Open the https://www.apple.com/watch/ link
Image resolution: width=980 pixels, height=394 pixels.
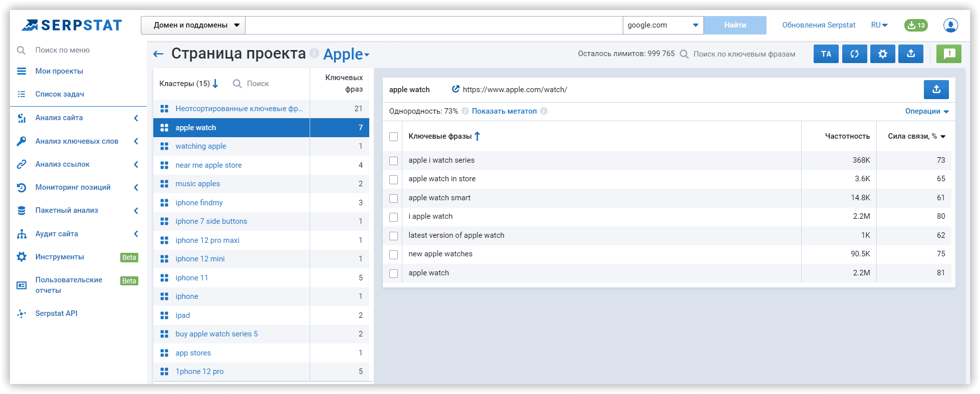pos(515,90)
